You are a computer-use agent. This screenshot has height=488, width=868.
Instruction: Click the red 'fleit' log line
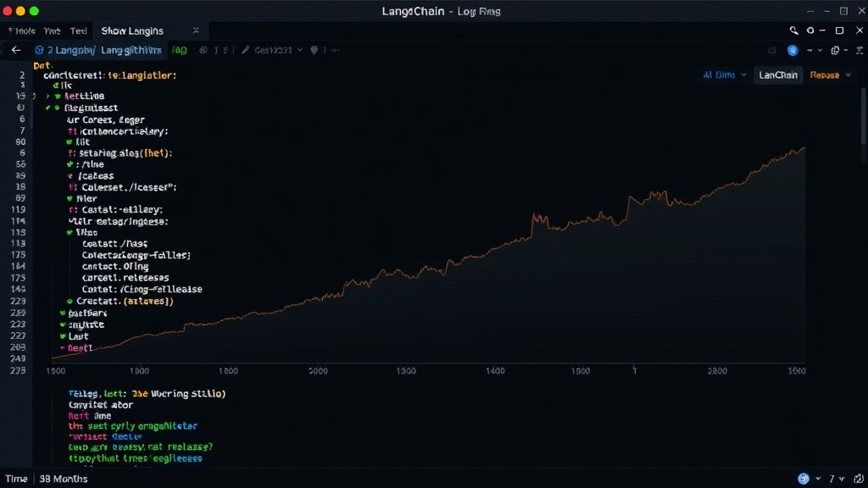tap(90, 415)
